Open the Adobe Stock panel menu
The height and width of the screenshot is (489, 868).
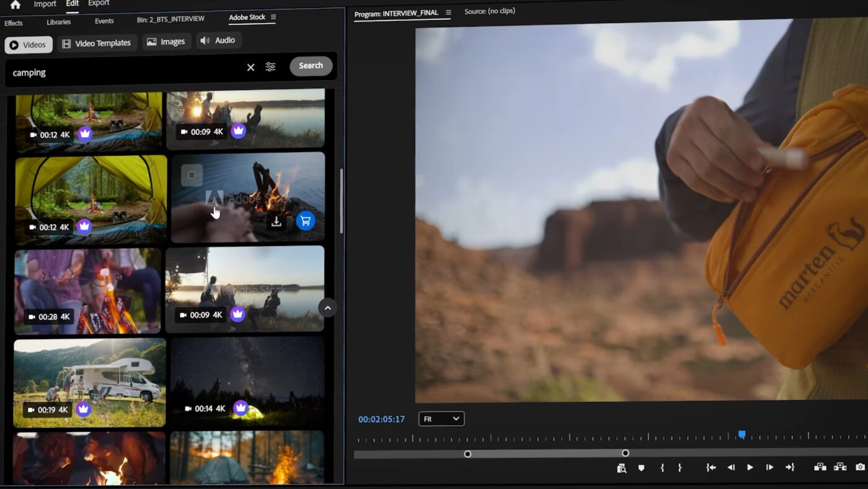click(273, 17)
